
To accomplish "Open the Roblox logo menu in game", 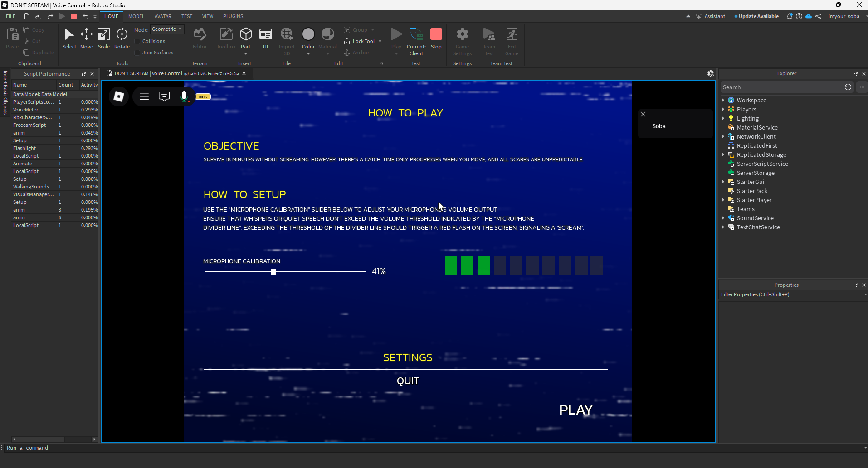I will click(x=119, y=96).
